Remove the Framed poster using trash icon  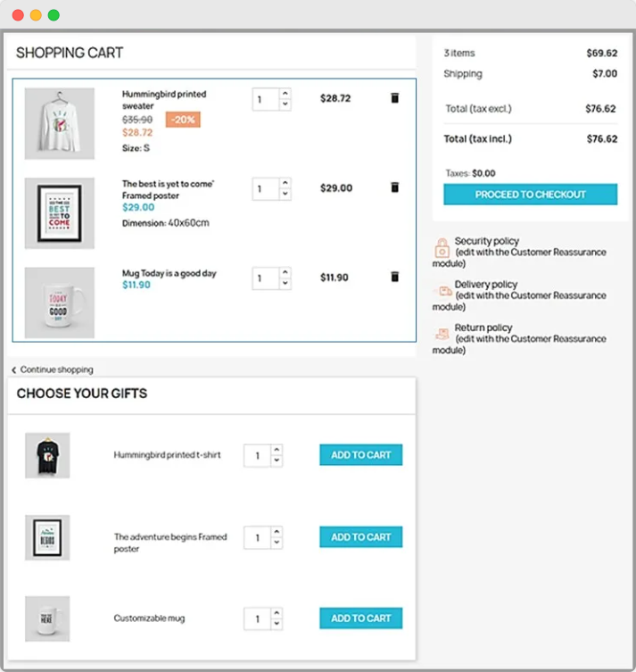coord(395,187)
